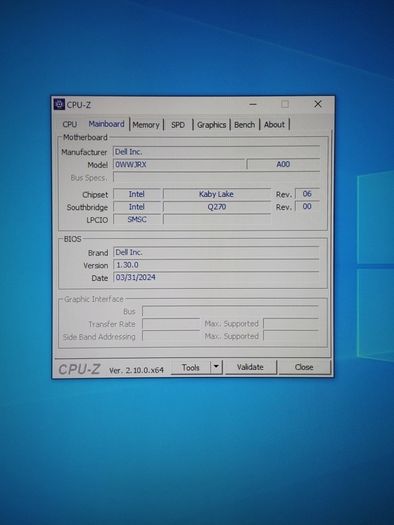Click the Validate button
The width and height of the screenshot is (394, 525).
click(250, 367)
